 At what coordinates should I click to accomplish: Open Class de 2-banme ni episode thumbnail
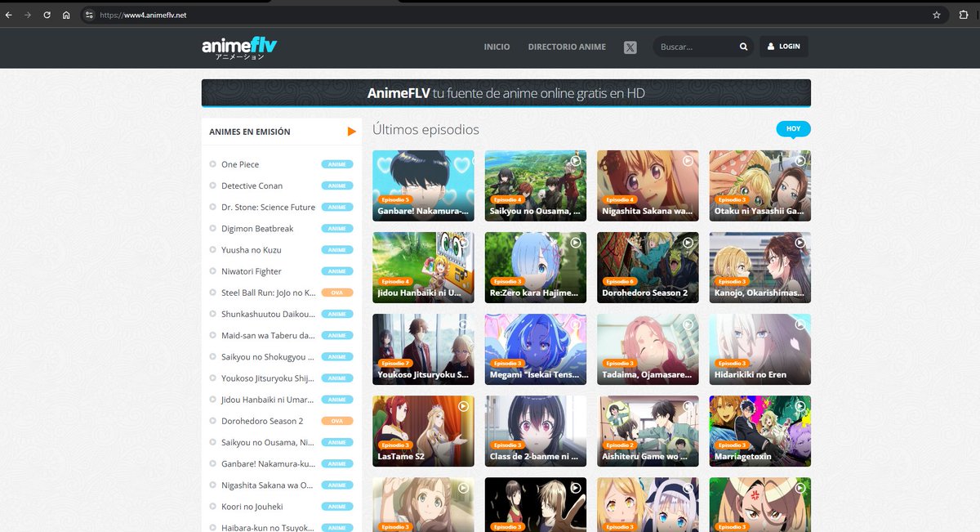click(x=536, y=431)
